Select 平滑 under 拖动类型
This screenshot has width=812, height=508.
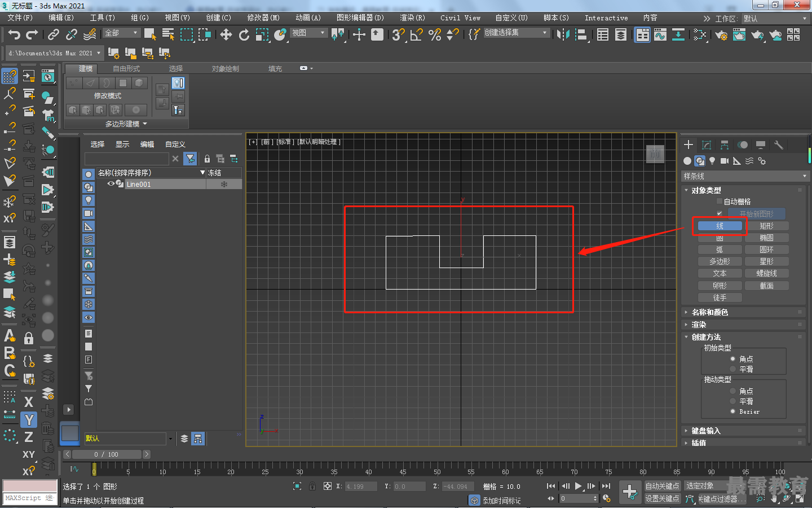[733, 401]
